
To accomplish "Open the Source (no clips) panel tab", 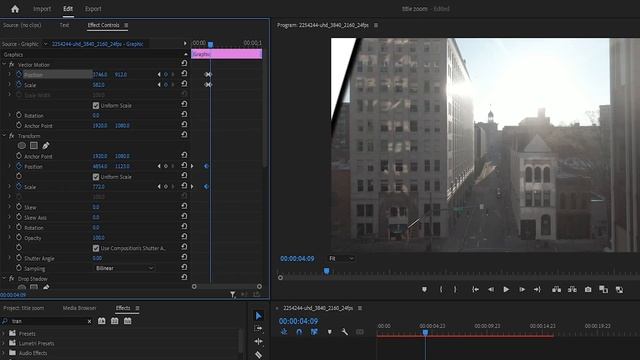I will [22, 25].
